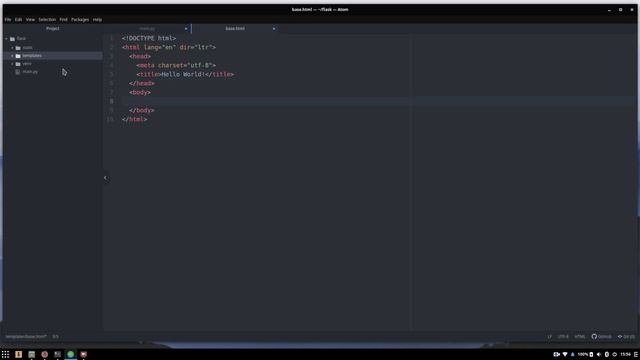Click the power settings tray icon
The width and height of the screenshot is (640, 360).
click(x=614, y=354)
